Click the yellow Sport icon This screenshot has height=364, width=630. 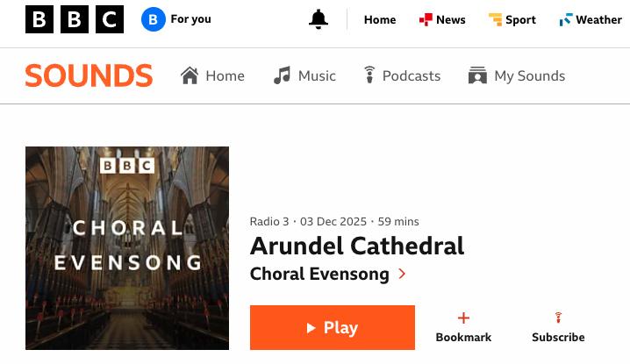click(495, 19)
